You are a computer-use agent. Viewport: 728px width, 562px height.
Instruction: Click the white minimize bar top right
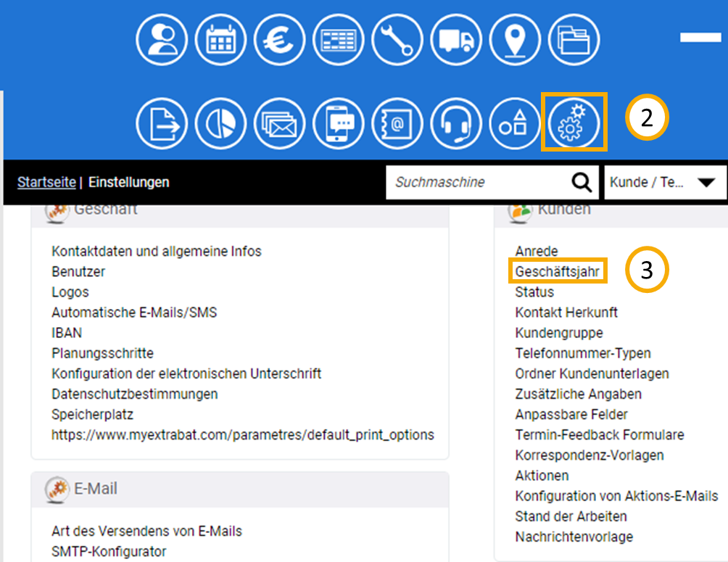coord(700,38)
